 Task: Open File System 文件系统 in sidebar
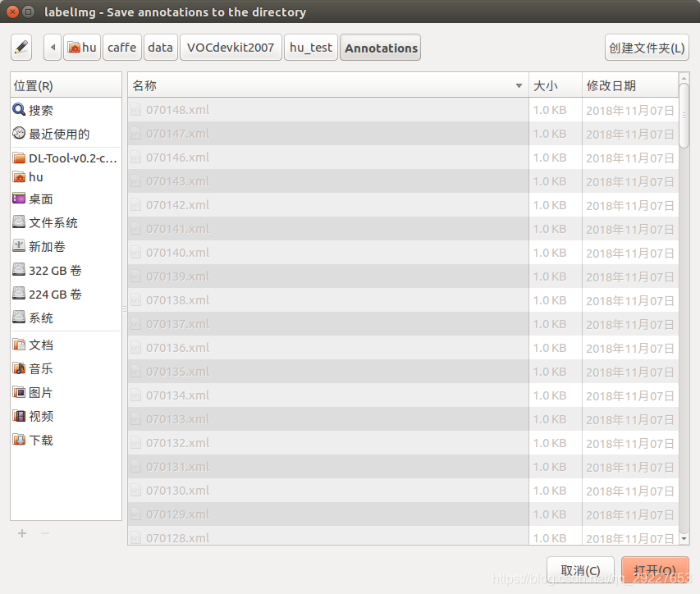tap(66, 222)
